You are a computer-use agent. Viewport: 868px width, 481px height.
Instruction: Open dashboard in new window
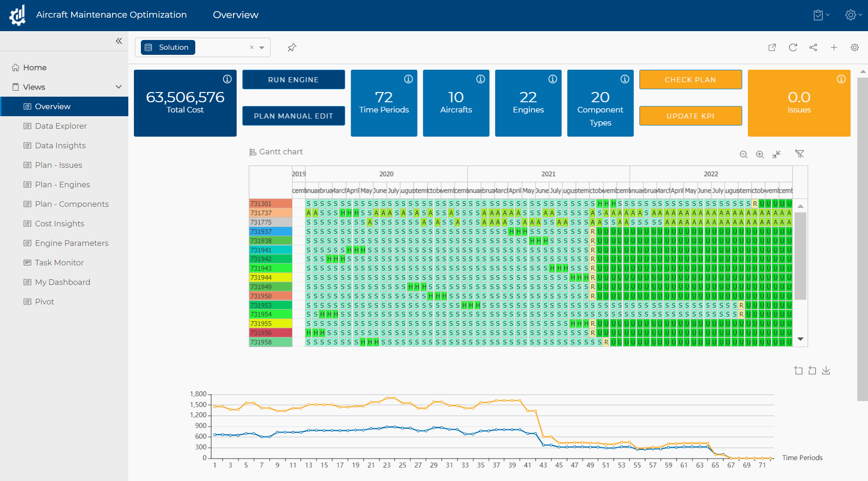coord(772,47)
